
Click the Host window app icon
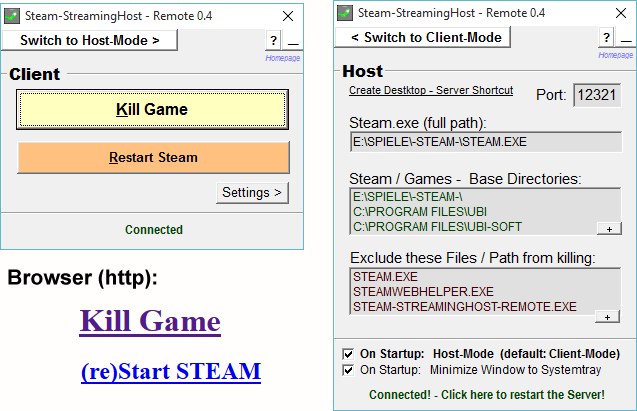(345, 13)
